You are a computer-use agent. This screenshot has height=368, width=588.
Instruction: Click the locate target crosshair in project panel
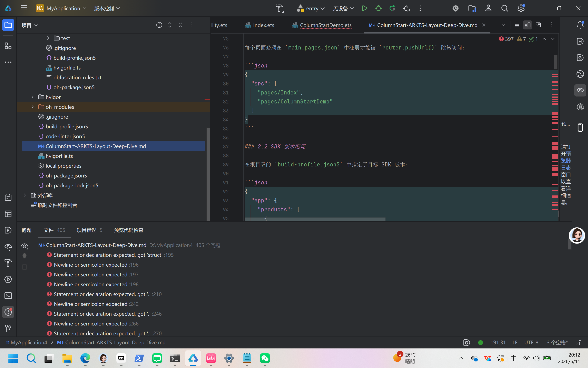point(159,25)
